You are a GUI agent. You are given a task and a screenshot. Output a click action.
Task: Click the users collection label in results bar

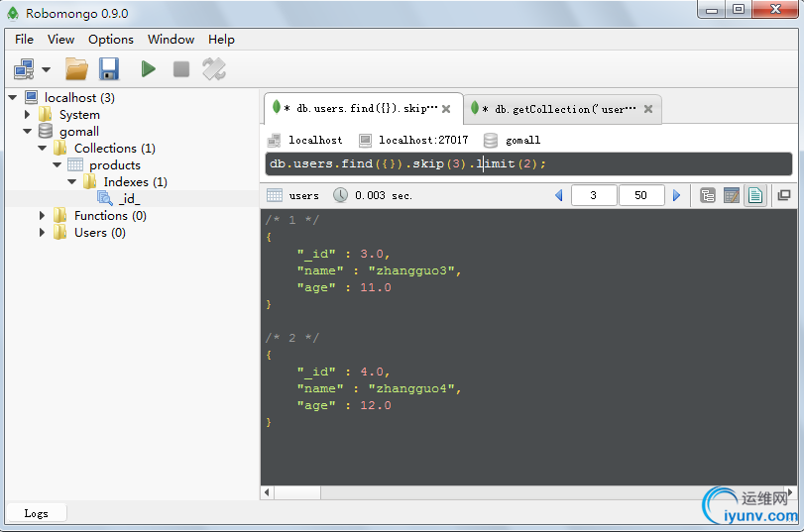tap(303, 195)
